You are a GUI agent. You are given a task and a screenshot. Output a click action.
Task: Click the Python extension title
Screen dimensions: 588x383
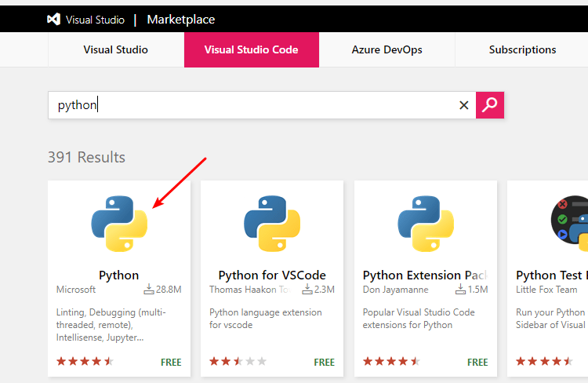click(119, 275)
